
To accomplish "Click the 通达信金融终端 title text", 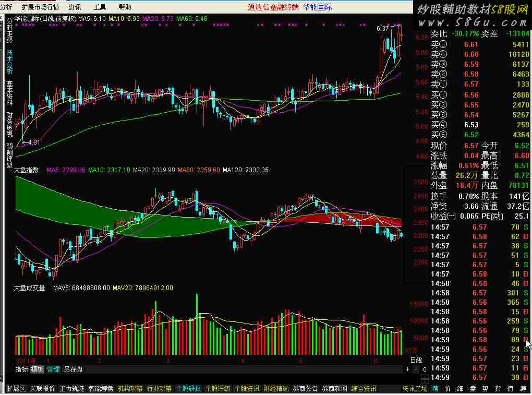I will pyautogui.click(x=273, y=7).
